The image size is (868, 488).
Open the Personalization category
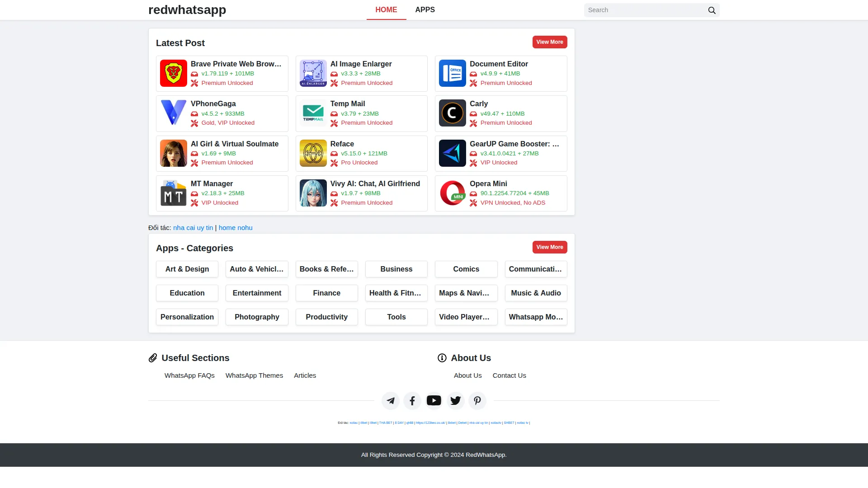click(187, 317)
